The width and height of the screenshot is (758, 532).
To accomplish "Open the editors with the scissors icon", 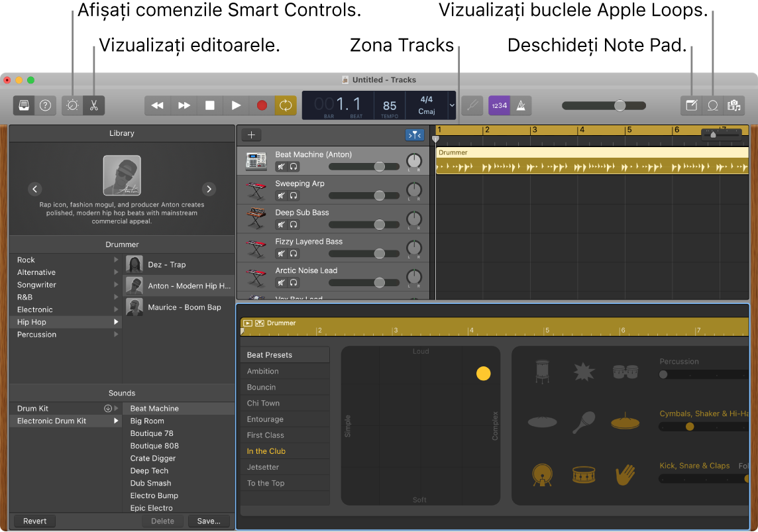I will (95, 105).
